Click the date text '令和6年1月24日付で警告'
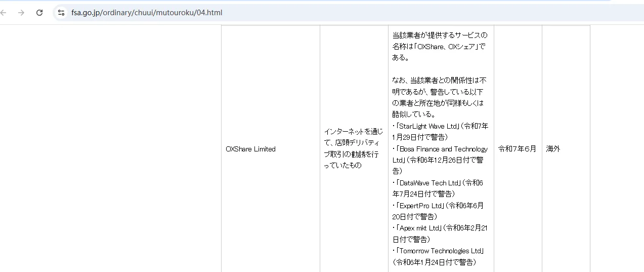Screen dimensions: 644x272 [x=434, y=262]
